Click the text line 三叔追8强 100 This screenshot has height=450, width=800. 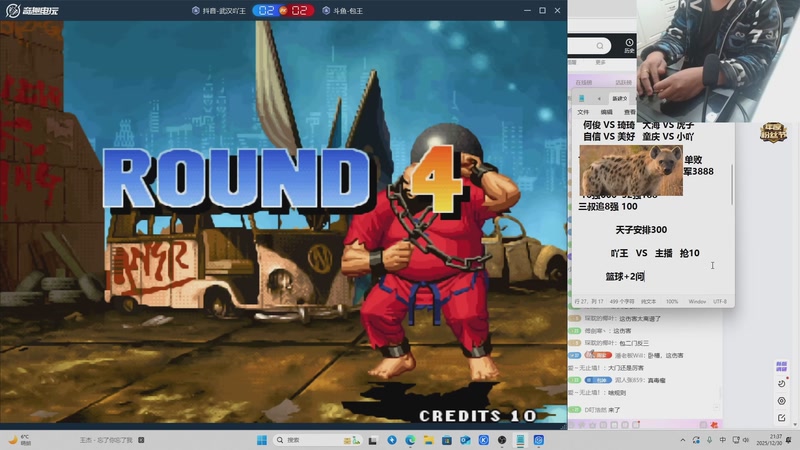(x=608, y=207)
